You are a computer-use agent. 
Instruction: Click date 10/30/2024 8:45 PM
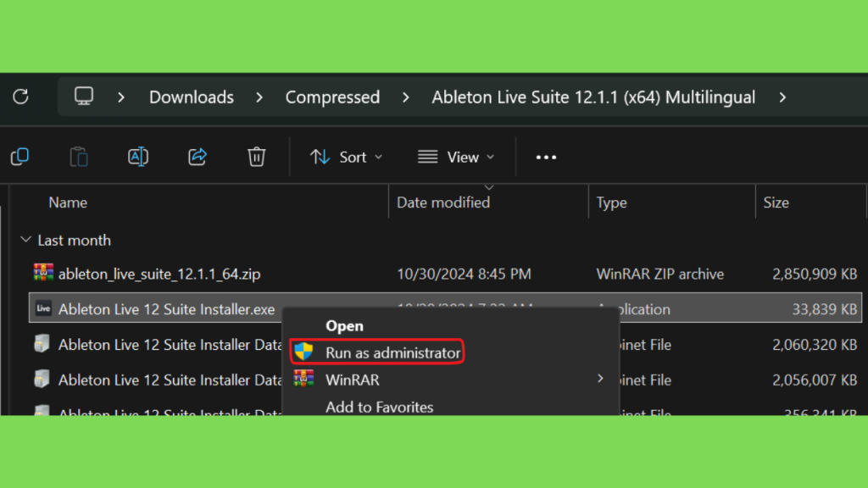coord(464,274)
